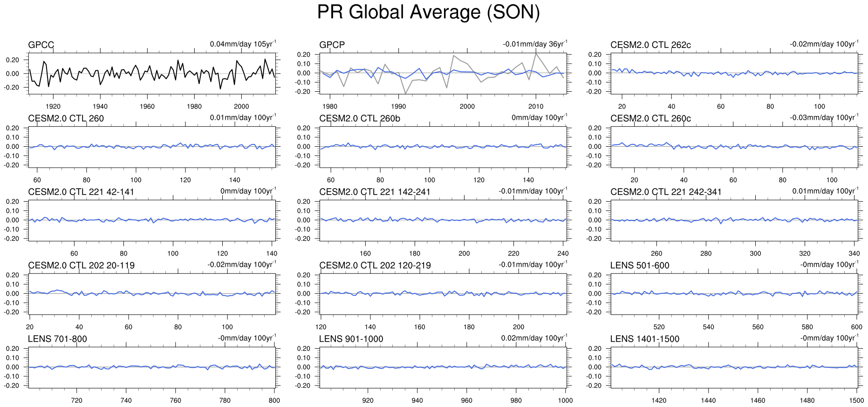Click the CESM2.0 CTL 221 142-241 title
Screen dimensions: 868x407
click(375, 192)
